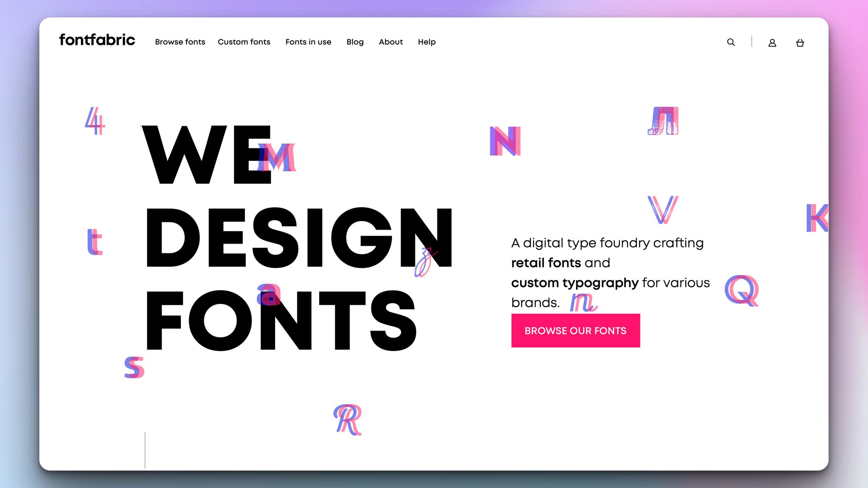868x488 pixels.
Task: Click the BROWSE OUR FONTS button
Action: coord(575,331)
